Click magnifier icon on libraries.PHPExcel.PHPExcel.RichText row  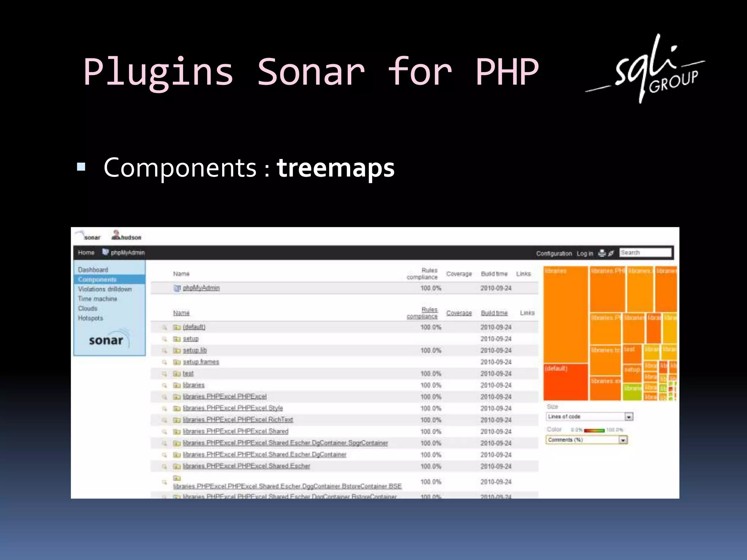[x=165, y=420]
